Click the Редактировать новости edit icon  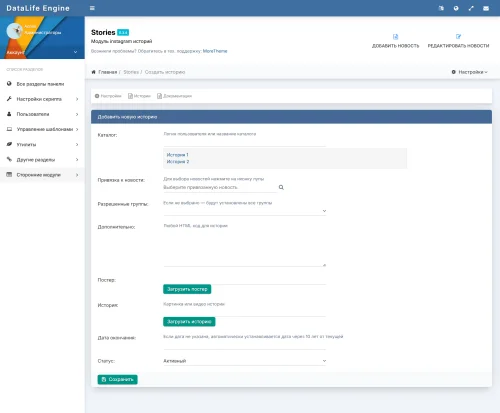tap(458, 37)
